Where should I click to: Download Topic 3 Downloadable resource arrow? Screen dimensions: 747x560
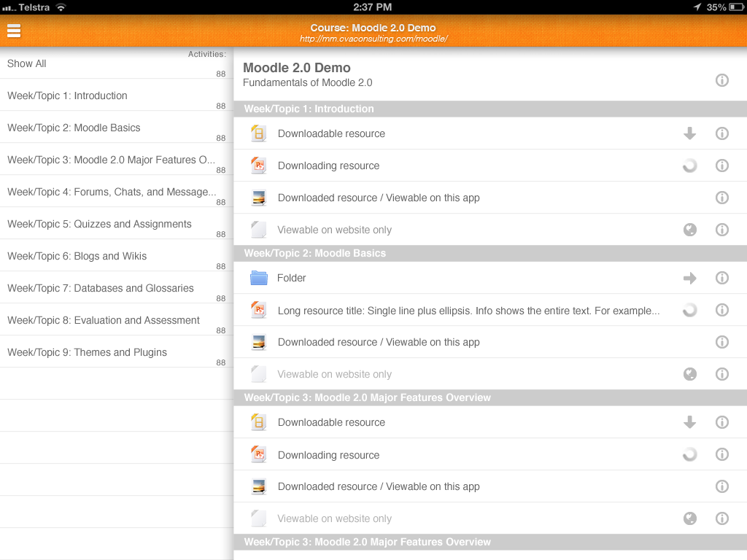point(689,422)
